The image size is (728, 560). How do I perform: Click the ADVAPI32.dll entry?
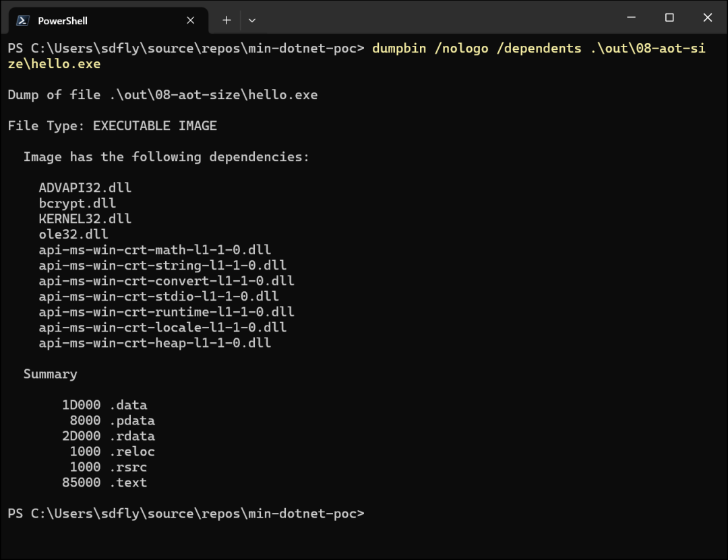coord(85,187)
